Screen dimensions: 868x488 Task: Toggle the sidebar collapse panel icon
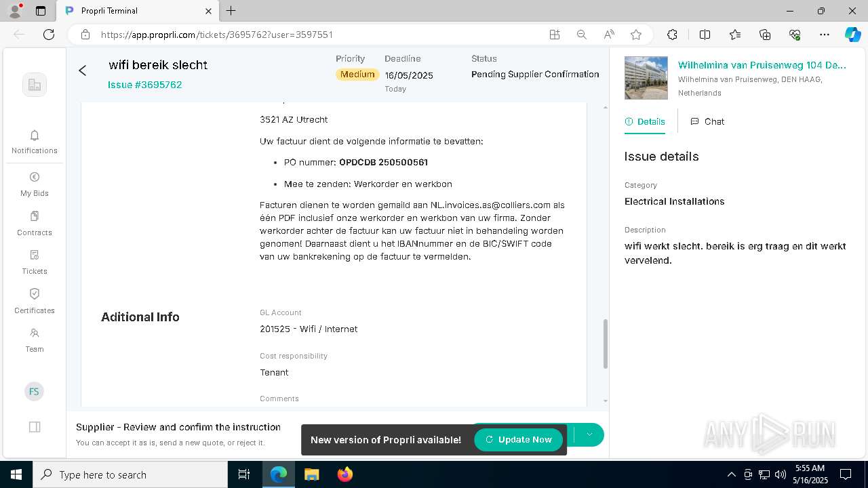pos(35,427)
